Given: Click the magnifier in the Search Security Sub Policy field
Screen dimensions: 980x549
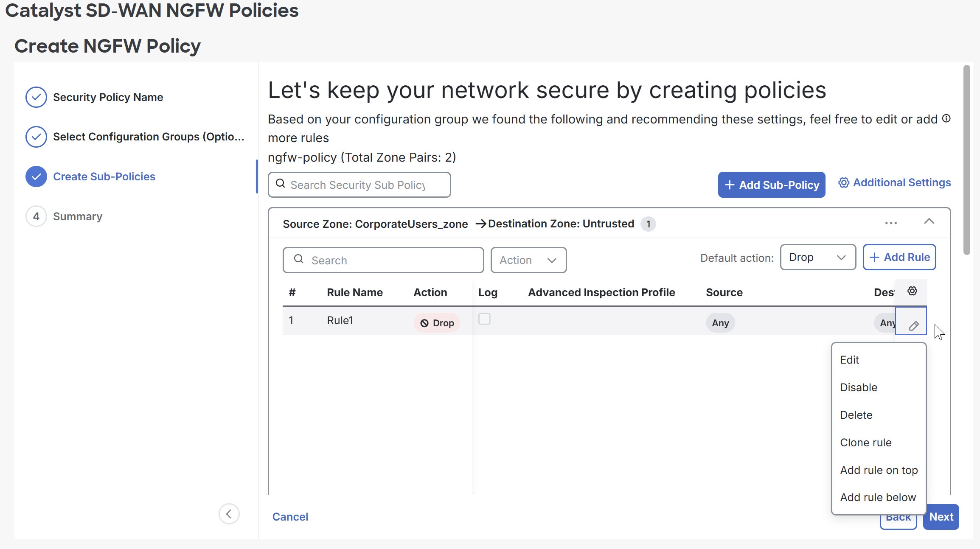Looking at the screenshot, I should [x=281, y=184].
